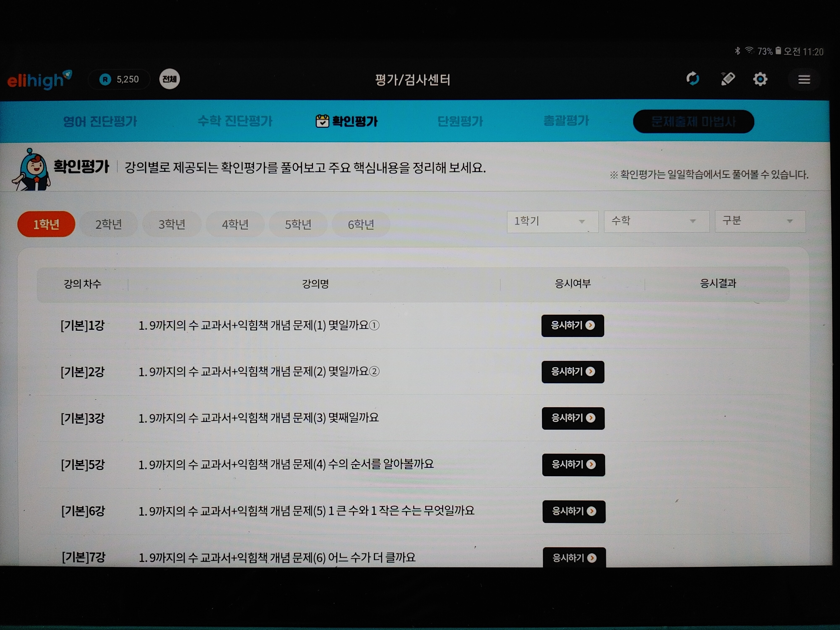Select 1학년 grade filter

pyautogui.click(x=46, y=224)
